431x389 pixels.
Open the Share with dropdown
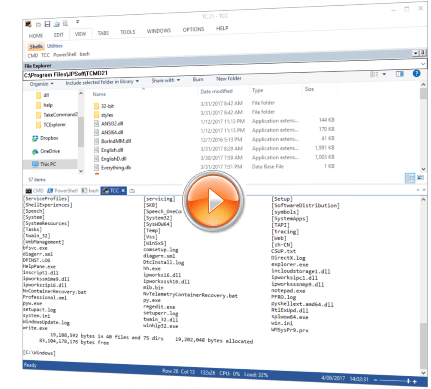tap(166, 80)
